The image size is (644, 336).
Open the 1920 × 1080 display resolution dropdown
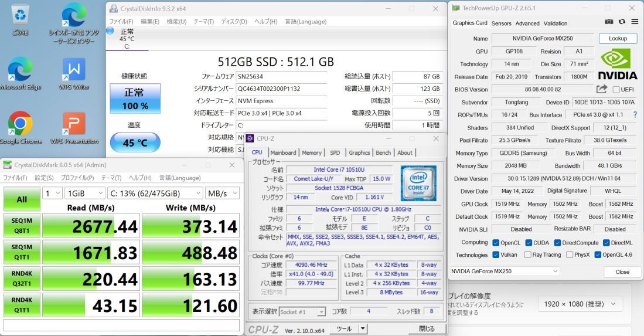click(x=580, y=304)
